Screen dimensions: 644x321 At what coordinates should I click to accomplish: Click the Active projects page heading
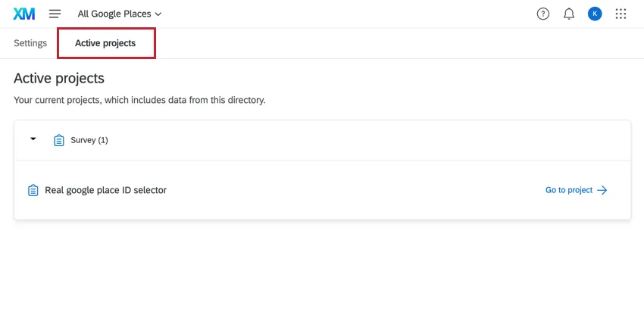click(x=59, y=79)
